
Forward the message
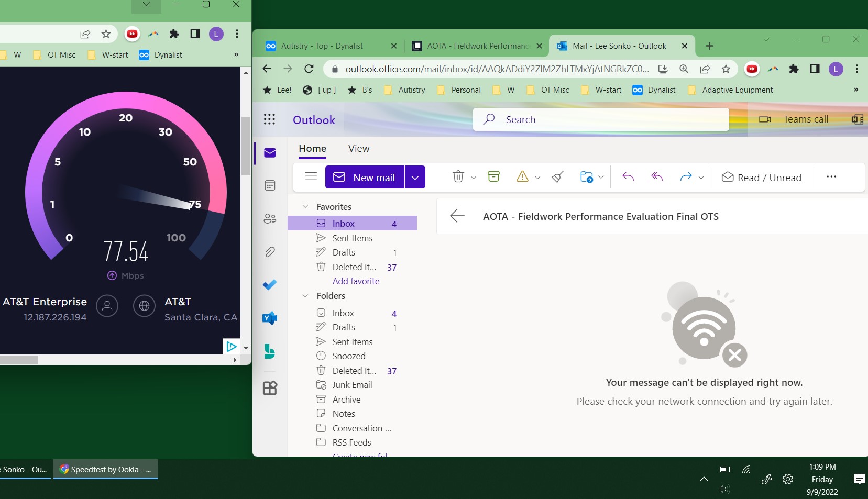coord(686,177)
